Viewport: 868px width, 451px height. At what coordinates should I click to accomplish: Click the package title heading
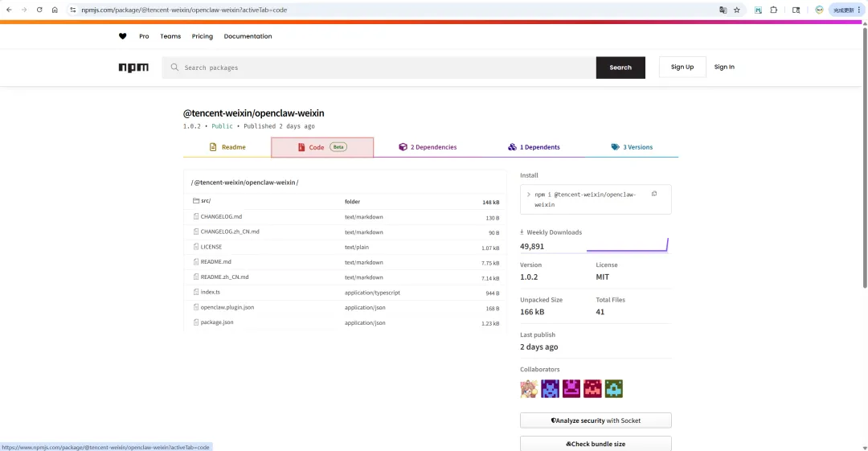tap(253, 113)
